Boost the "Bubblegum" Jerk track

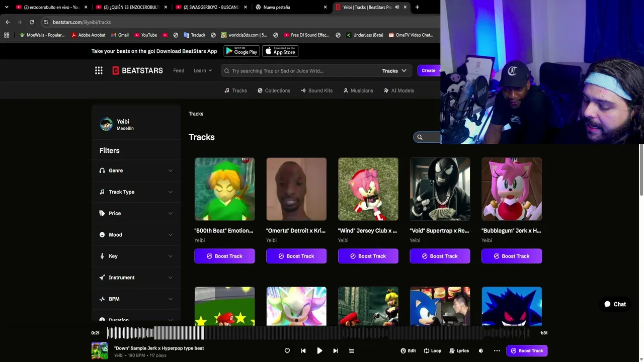pyautogui.click(x=512, y=256)
